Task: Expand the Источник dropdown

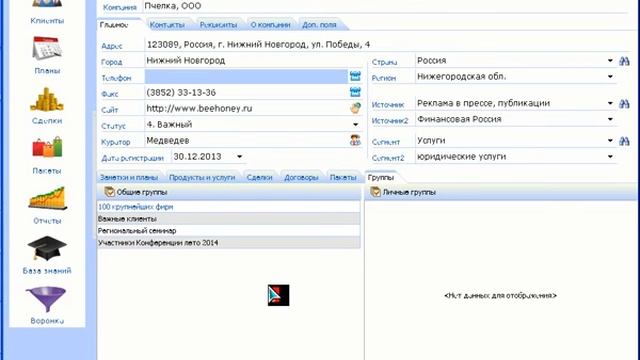Action: [610, 103]
